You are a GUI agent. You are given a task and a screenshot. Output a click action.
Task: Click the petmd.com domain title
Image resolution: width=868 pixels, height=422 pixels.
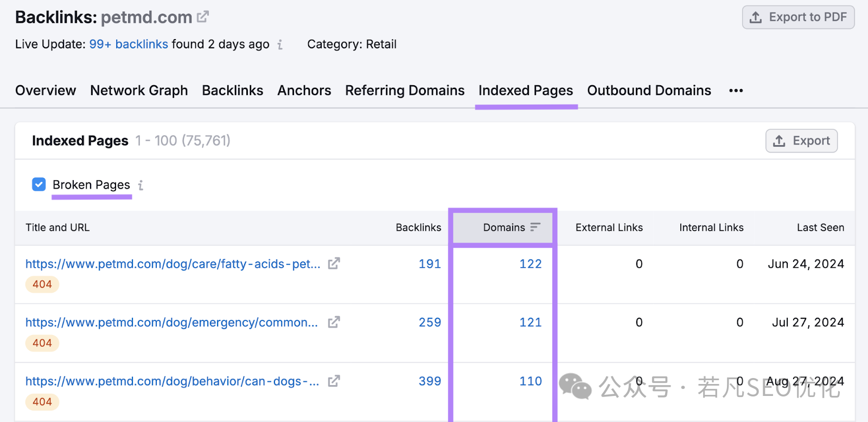(x=146, y=17)
